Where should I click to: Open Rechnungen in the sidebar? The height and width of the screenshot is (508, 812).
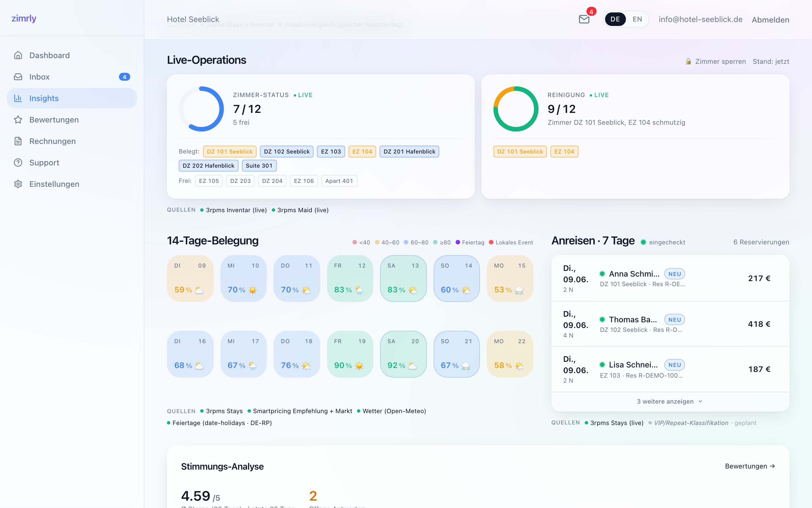(72, 141)
